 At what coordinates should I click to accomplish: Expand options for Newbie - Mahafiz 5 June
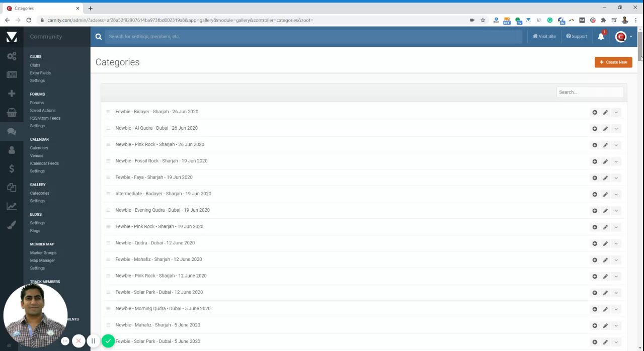coord(616,326)
